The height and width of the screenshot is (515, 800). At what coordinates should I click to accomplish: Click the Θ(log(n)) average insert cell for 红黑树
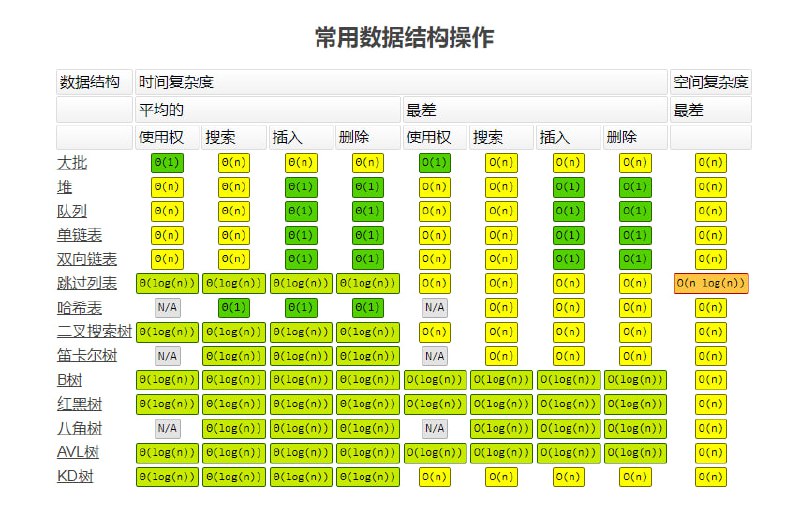click(x=301, y=404)
